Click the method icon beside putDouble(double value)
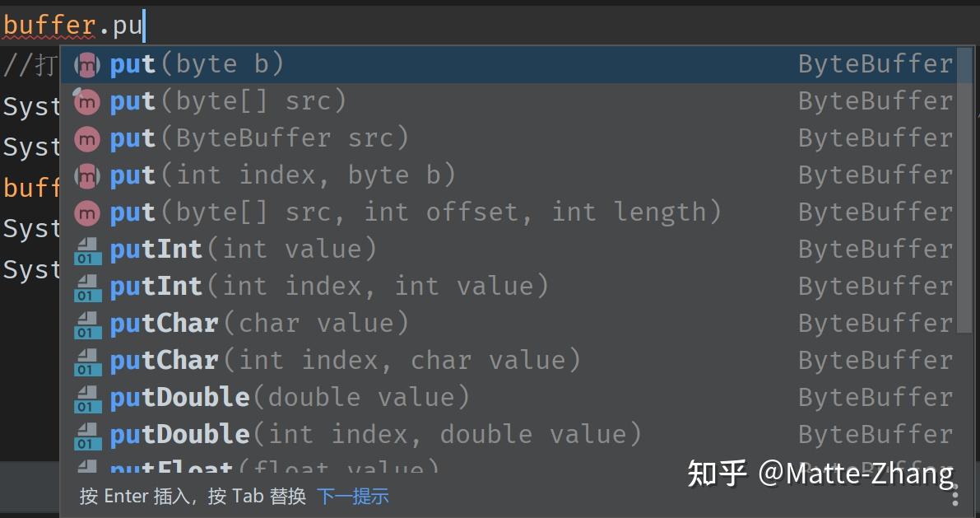The height and width of the screenshot is (518, 980). (x=86, y=397)
